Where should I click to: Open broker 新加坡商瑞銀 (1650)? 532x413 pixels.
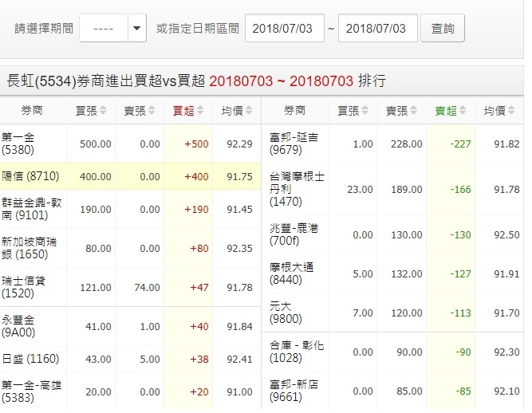[x=29, y=248]
